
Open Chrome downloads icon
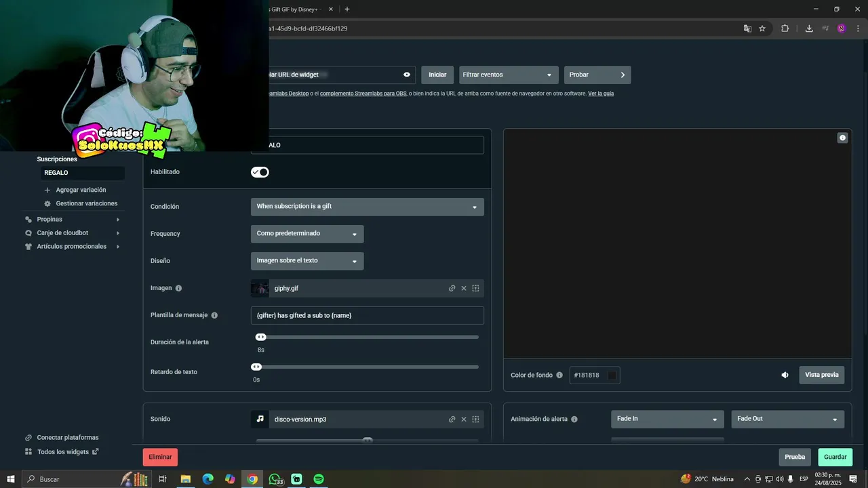(x=809, y=28)
